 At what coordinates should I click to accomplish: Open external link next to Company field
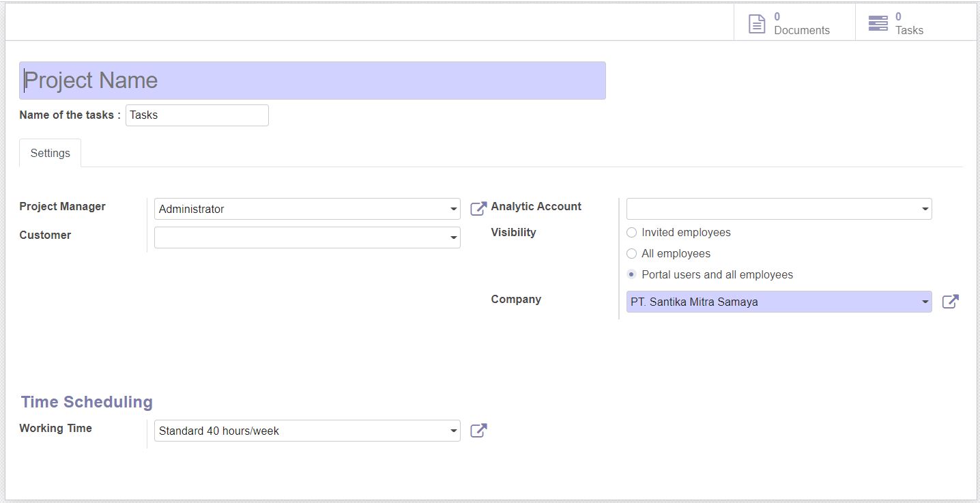[951, 301]
